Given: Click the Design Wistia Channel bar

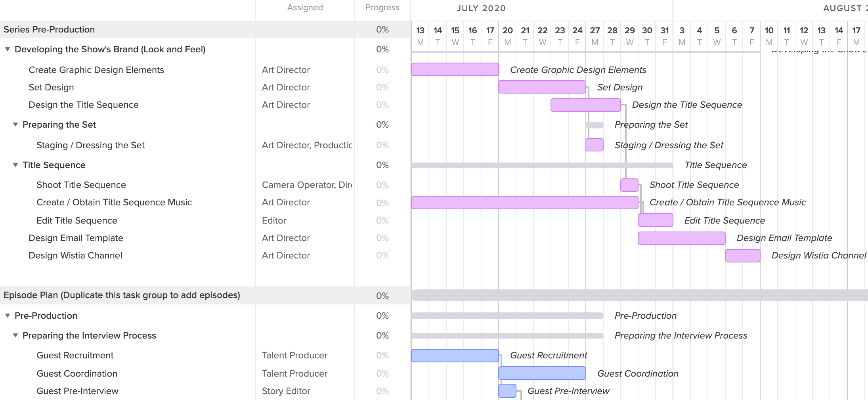Looking at the screenshot, I should [x=742, y=256].
